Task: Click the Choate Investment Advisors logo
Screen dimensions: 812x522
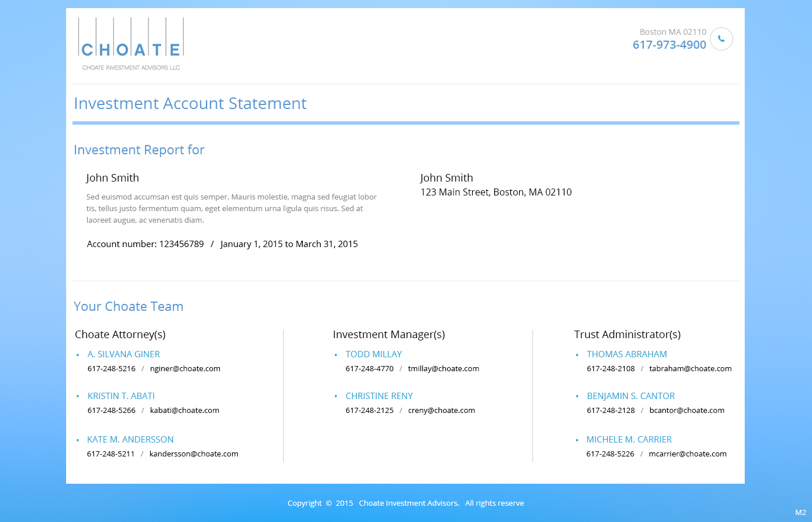Action: click(130, 44)
